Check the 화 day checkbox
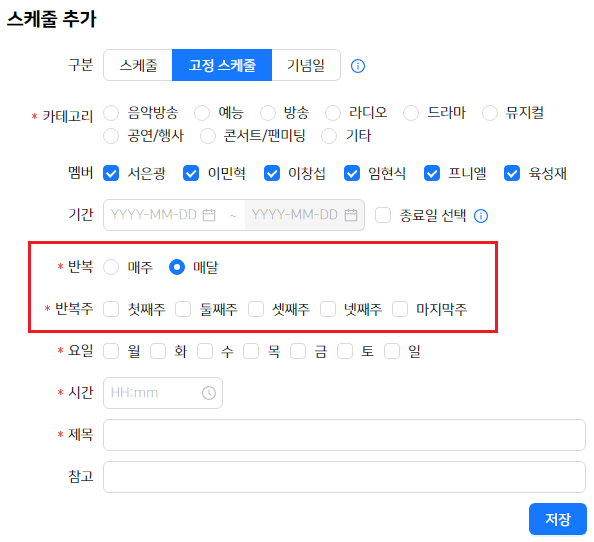This screenshot has height=542, width=594. [x=158, y=351]
